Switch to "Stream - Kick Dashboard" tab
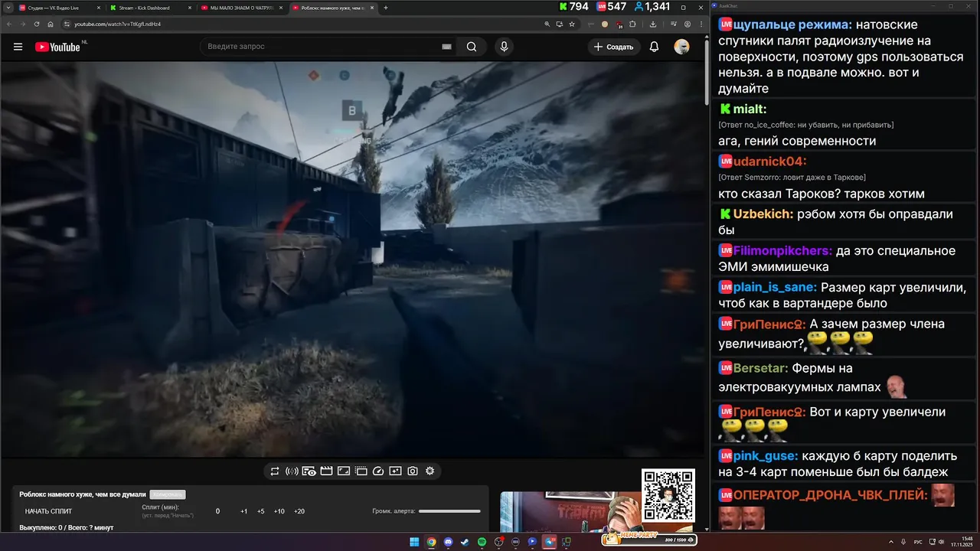Image resolution: width=980 pixels, height=551 pixels. [x=150, y=8]
